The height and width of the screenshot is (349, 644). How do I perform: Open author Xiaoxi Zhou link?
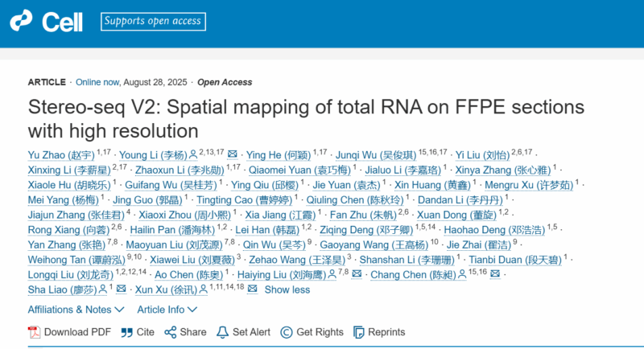point(185,216)
